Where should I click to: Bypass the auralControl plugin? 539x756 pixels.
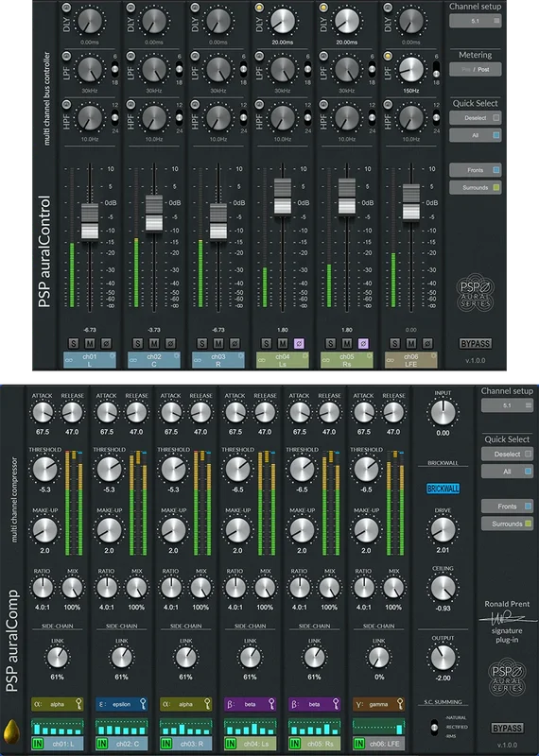point(476,344)
